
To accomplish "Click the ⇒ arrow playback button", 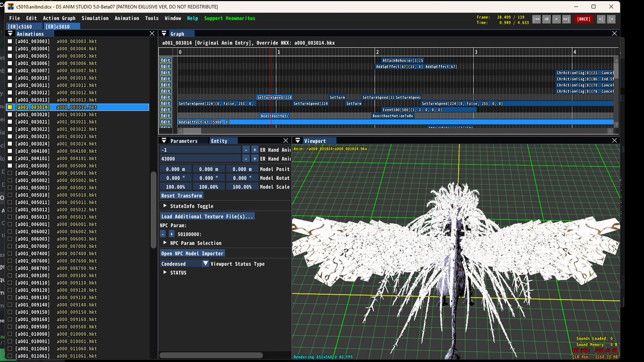I will tap(546, 19).
